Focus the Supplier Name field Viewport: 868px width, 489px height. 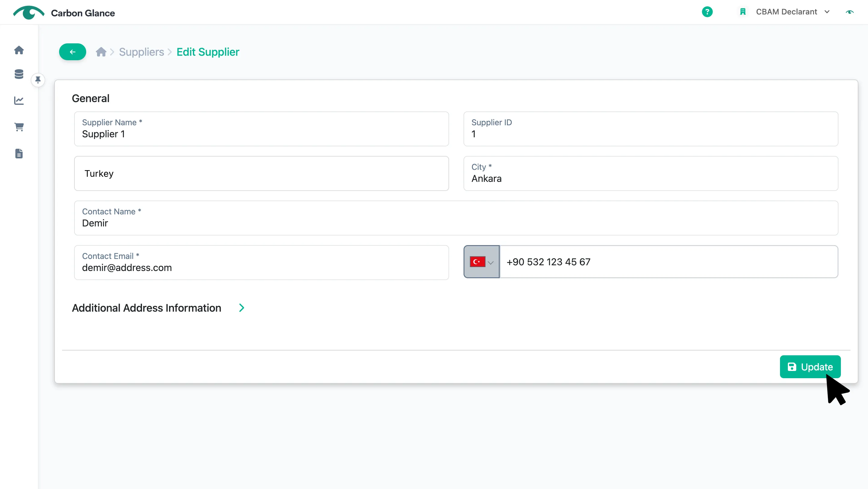pyautogui.click(x=262, y=129)
